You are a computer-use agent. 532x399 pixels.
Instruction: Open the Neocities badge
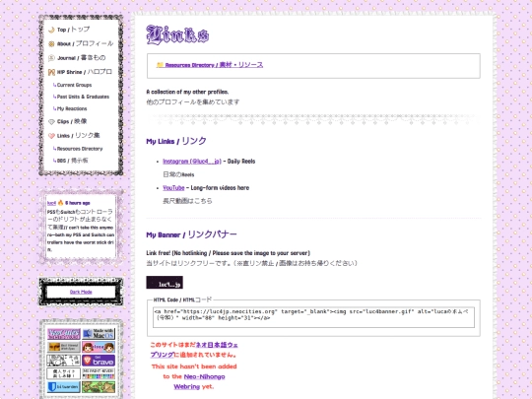(x=64, y=334)
